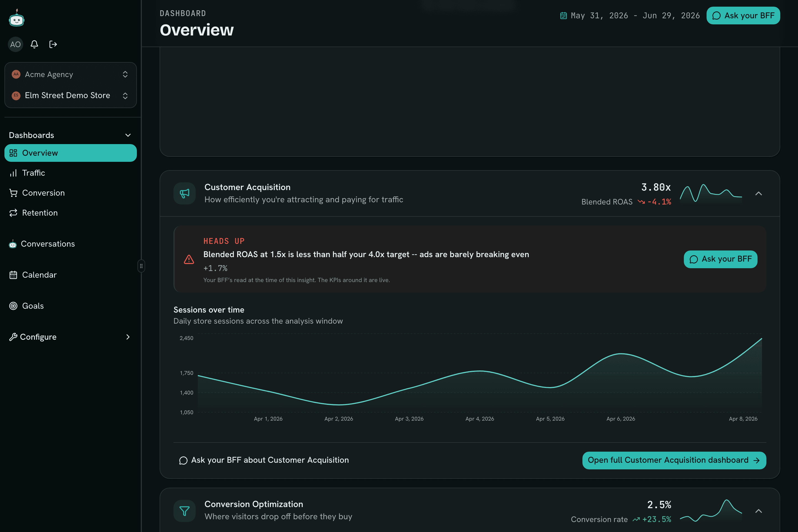Click the Conversion Optimization funnel icon
The width and height of the screenshot is (798, 532).
[x=185, y=511]
